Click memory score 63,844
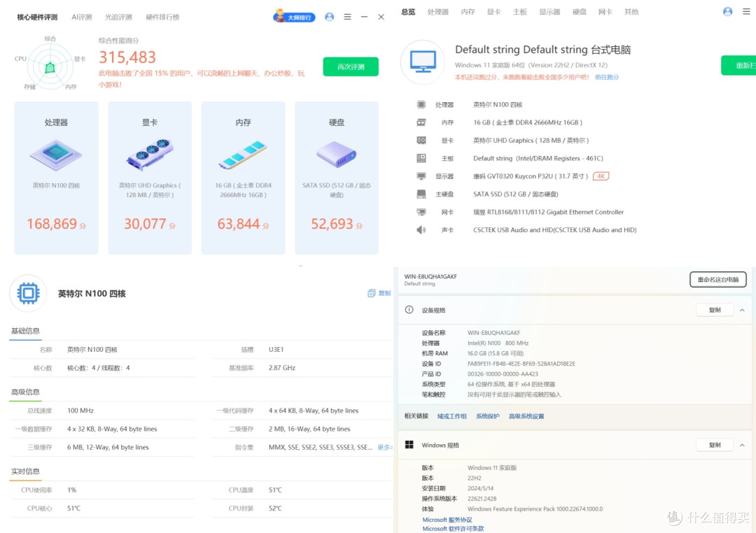756x533 pixels. (x=239, y=224)
